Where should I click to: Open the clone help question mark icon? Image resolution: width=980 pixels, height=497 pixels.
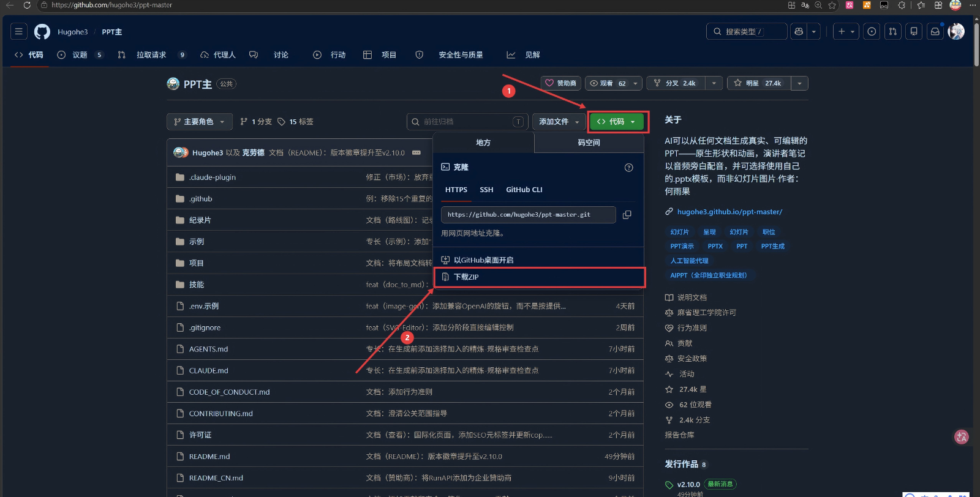tap(628, 168)
